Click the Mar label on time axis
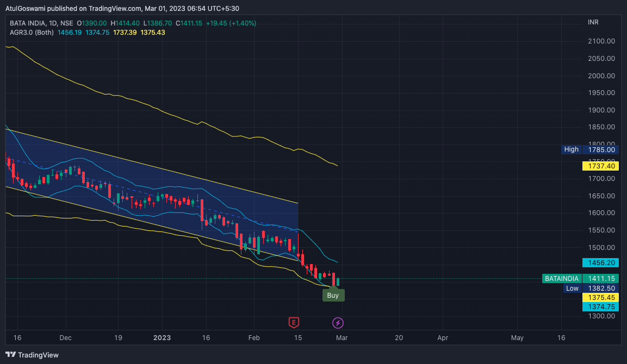 (342, 337)
